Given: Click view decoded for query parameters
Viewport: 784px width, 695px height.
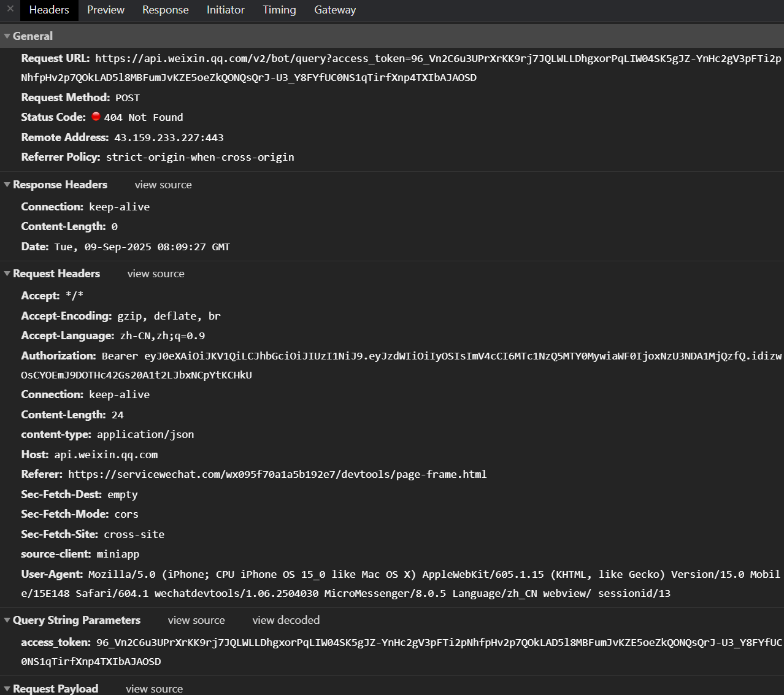Looking at the screenshot, I should point(286,620).
